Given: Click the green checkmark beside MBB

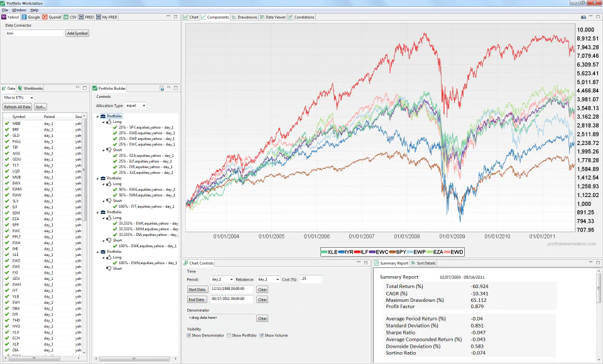Looking at the screenshot, I should [x=7, y=124].
